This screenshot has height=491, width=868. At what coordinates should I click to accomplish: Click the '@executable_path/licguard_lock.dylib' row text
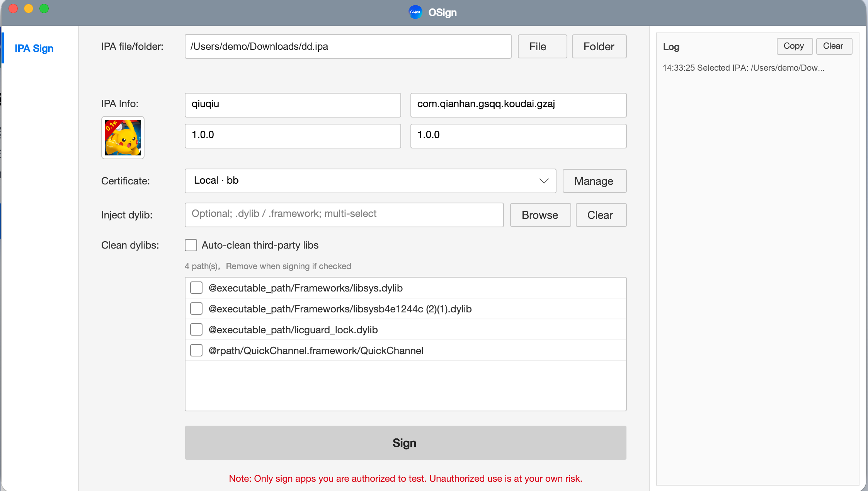point(293,330)
